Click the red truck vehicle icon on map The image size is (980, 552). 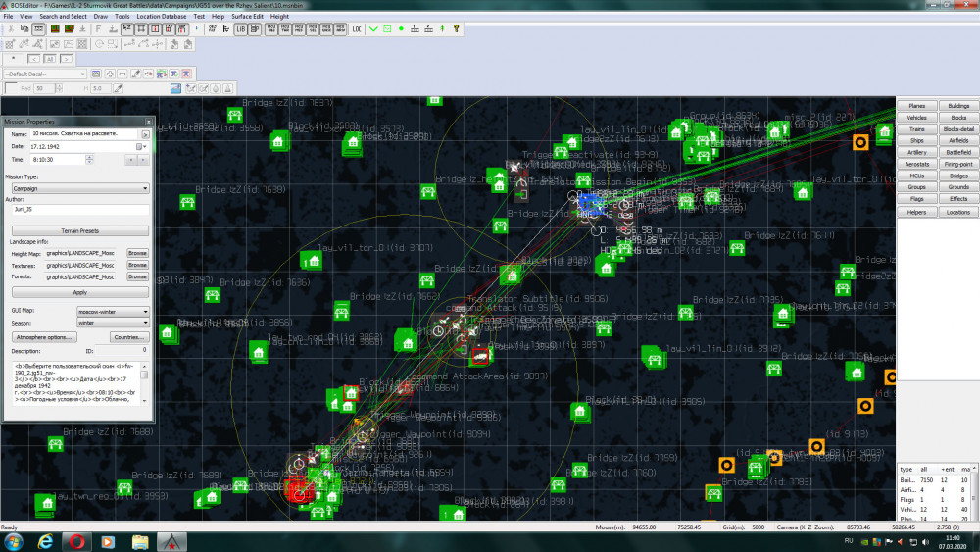(480, 357)
